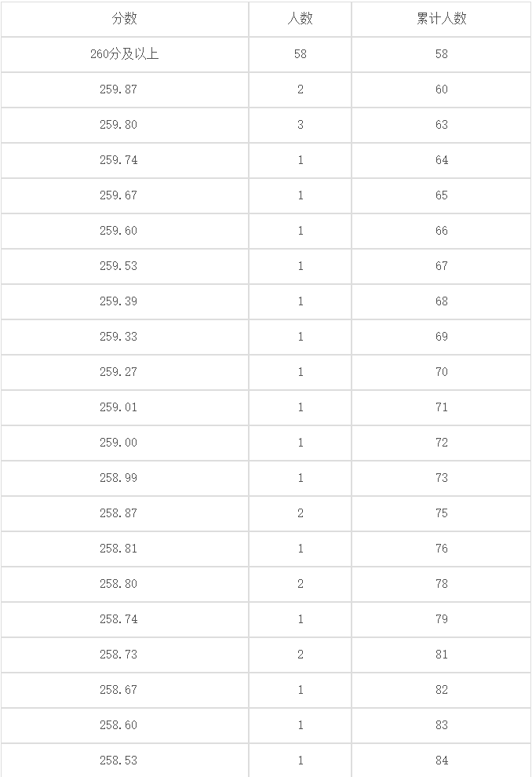
Task: Click the 分数 column header
Action: click(125, 19)
